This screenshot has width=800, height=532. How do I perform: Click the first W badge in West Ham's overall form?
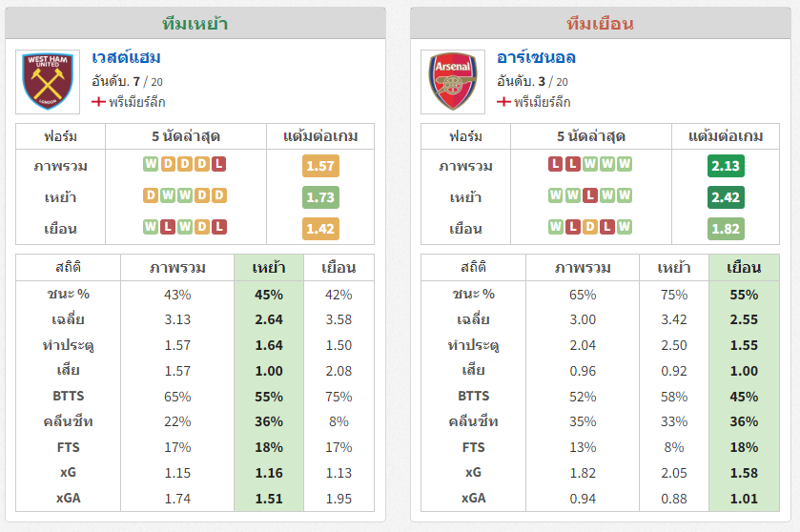(x=151, y=164)
